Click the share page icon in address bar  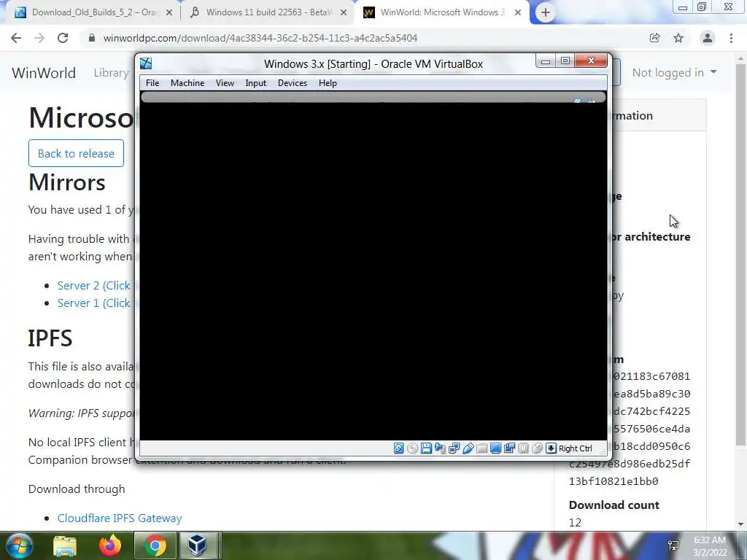click(x=654, y=38)
